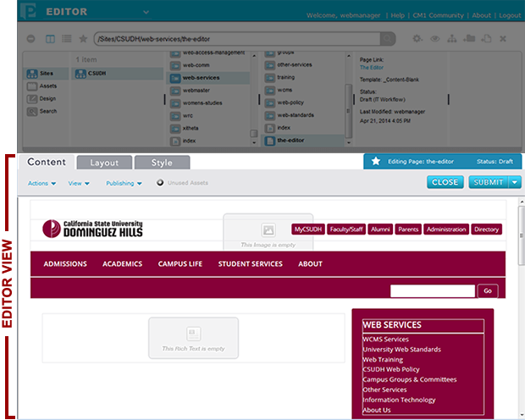Open the Search section
Viewport: 525px width, 420px height.
[x=41, y=111]
